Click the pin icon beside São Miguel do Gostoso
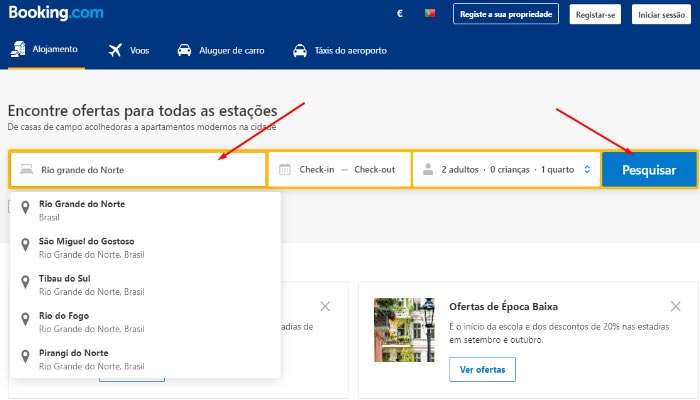 [25, 244]
